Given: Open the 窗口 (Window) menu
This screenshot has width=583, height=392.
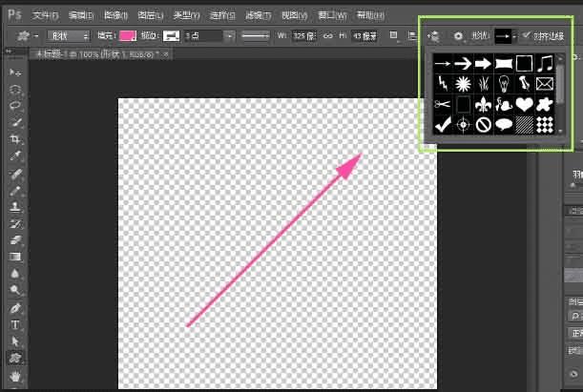Looking at the screenshot, I should click(332, 15).
